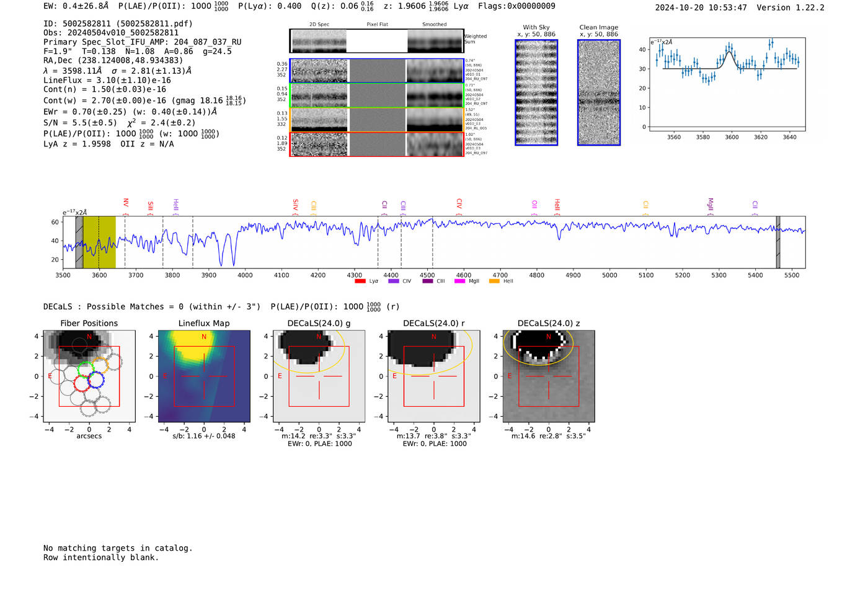Open the DECaLS(24.0) r cutout
The image size is (868, 591).
(433, 375)
